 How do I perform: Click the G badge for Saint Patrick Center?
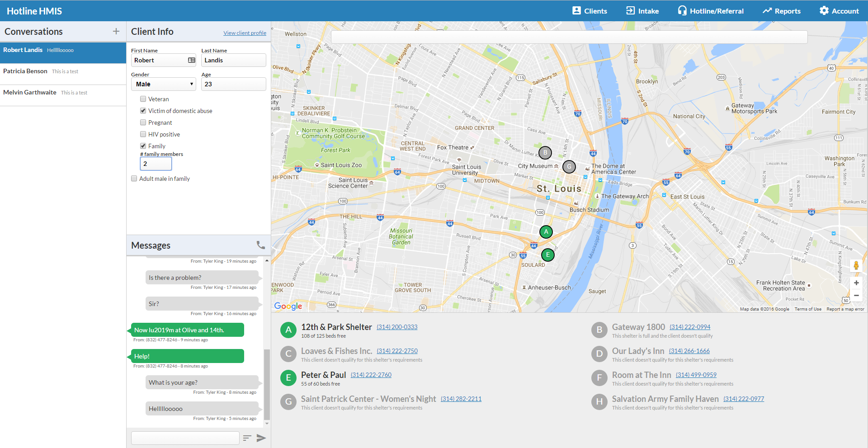[288, 402]
